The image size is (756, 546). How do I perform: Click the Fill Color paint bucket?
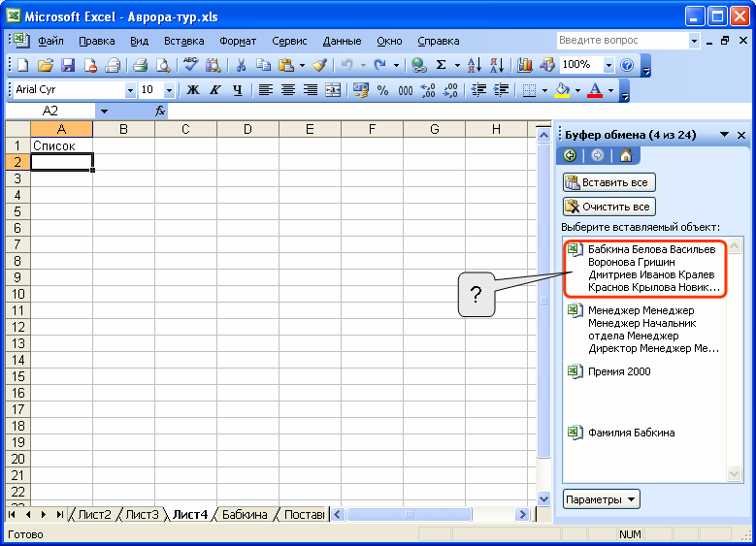562,90
